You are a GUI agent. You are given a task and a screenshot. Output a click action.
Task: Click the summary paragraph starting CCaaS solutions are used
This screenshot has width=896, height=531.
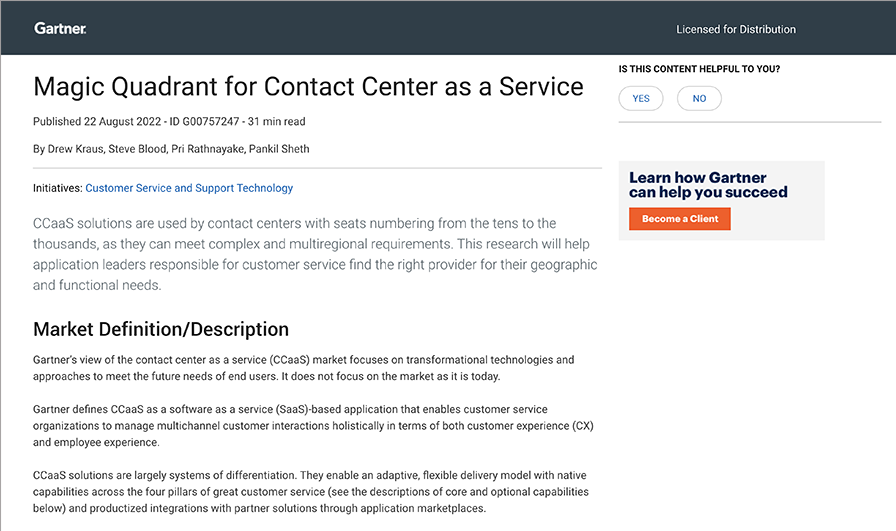click(x=315, y=254)
